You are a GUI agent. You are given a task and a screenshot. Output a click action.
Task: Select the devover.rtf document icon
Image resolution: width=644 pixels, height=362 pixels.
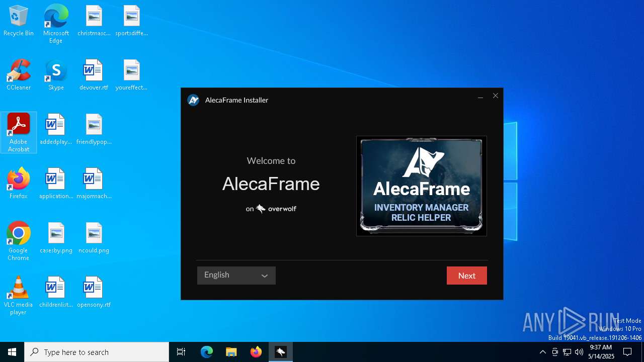tap(94, 75)
